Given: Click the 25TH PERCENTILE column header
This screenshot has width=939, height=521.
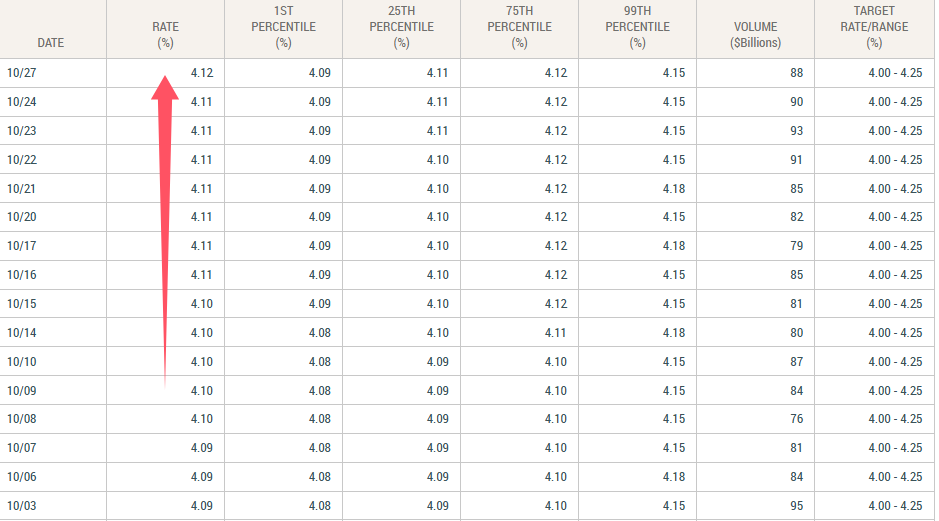Looking at the screenshot, I should [401, 28].
